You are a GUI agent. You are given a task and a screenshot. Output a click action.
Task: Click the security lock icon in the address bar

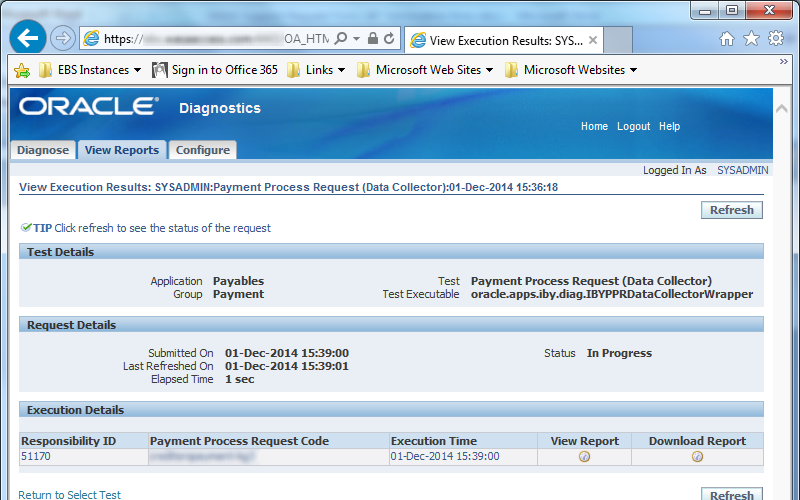[373, 38]
